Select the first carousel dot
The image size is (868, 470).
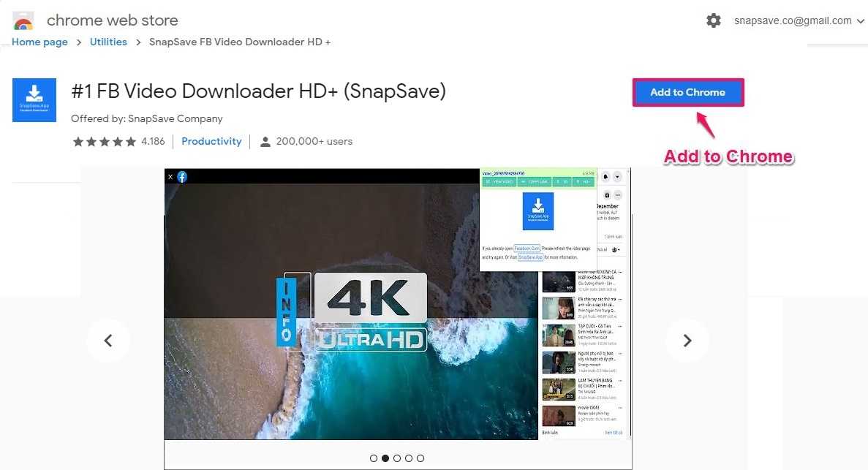(374, 458)
